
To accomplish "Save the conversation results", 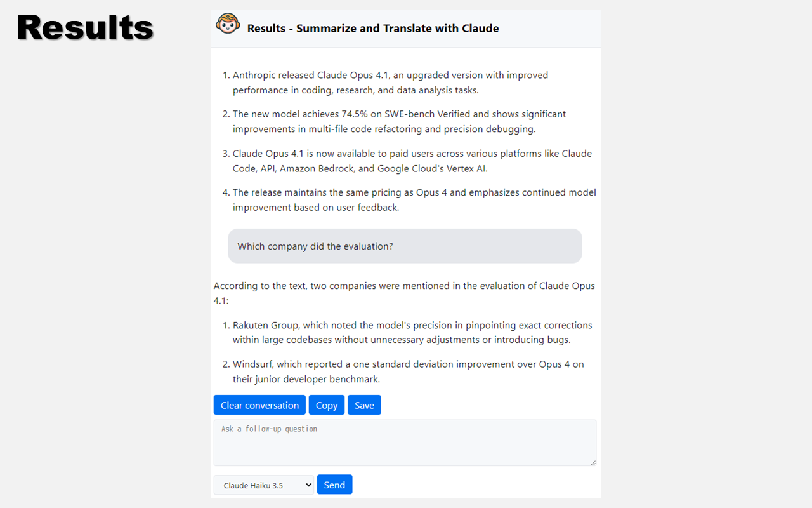I will pyautogui.click(x=364, y=405).
